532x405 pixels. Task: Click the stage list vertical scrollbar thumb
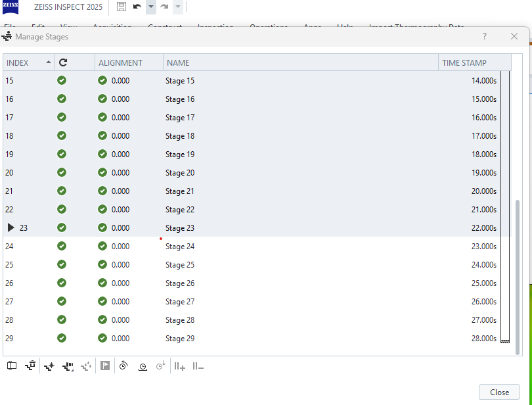point(518,276)
